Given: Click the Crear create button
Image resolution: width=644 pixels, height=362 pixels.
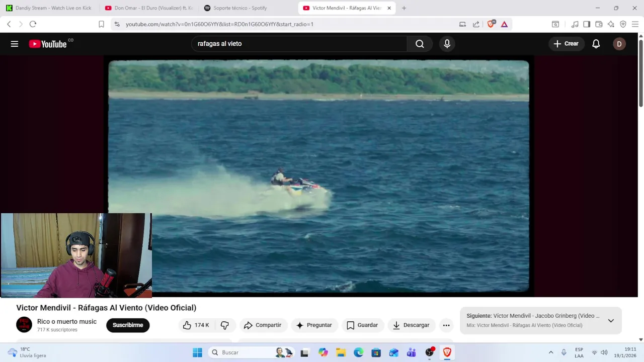Looking at the screenshot, I should [567, 44].
